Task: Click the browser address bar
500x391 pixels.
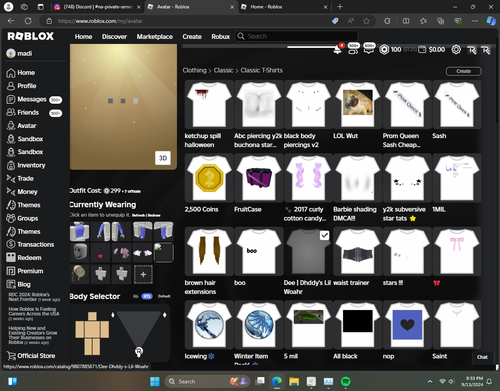Action: (x=187, y=21)
